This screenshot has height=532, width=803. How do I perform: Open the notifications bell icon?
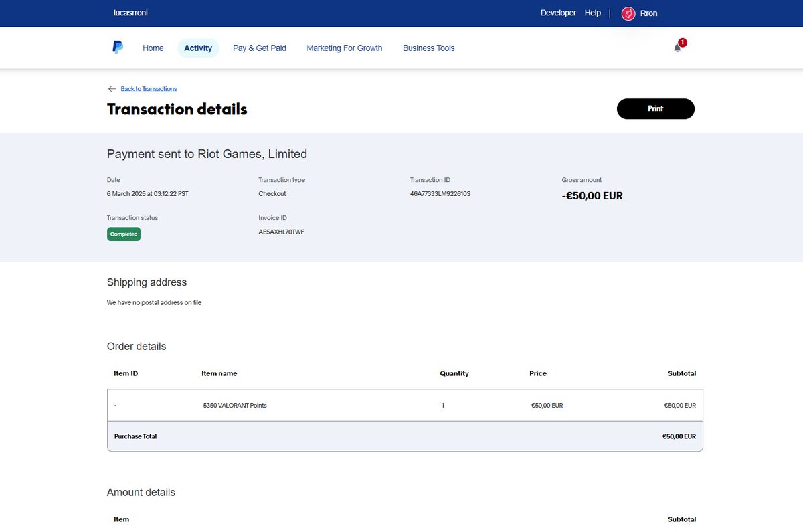tap(677, 48)
